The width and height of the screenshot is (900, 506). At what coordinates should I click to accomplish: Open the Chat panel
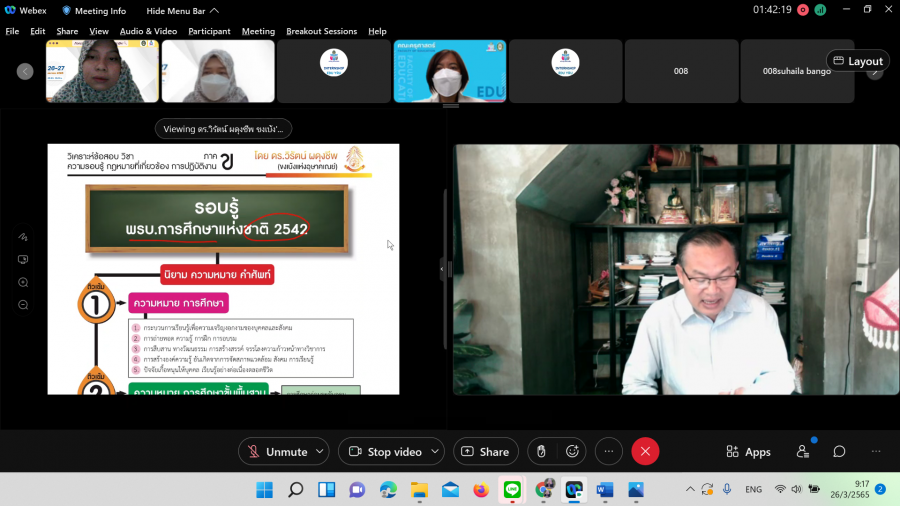[839, 452]
